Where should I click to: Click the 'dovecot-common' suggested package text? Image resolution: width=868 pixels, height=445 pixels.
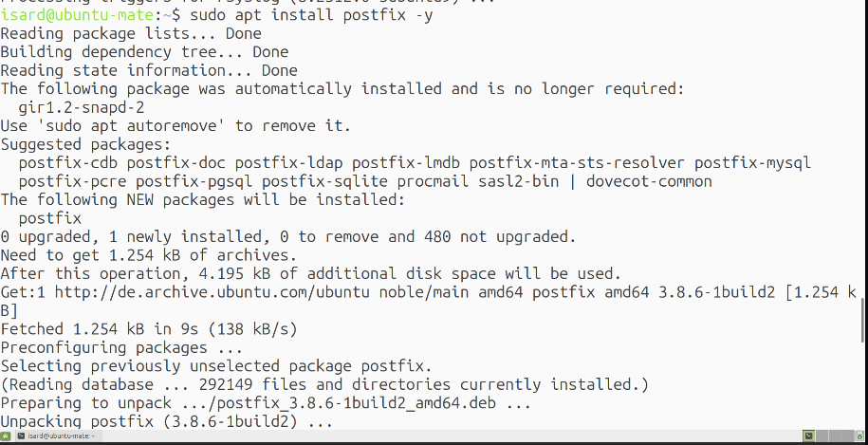(649, 181)
